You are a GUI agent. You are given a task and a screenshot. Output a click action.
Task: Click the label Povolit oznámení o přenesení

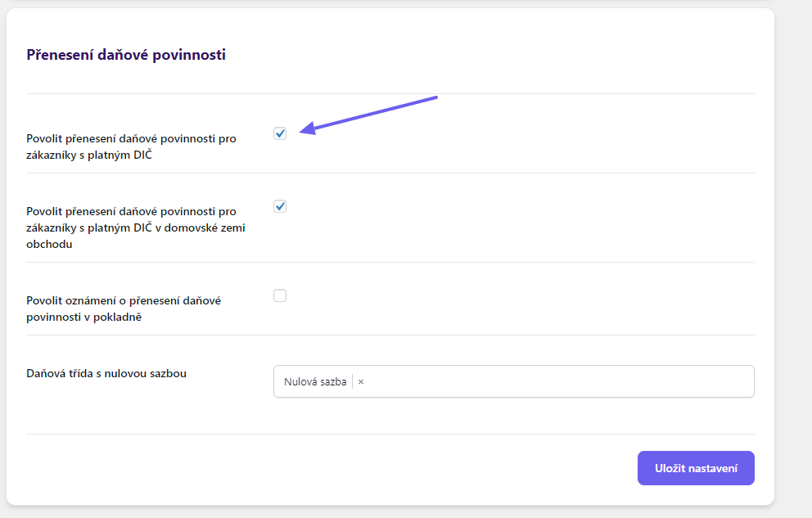click(124, 305)
